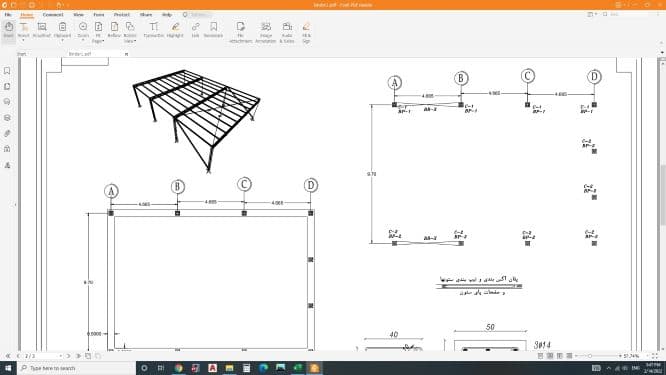This screenshot has height=375, width=666.
Task: Switch to the Share tab
Action: pyautogui.click(x=146, y=14)
